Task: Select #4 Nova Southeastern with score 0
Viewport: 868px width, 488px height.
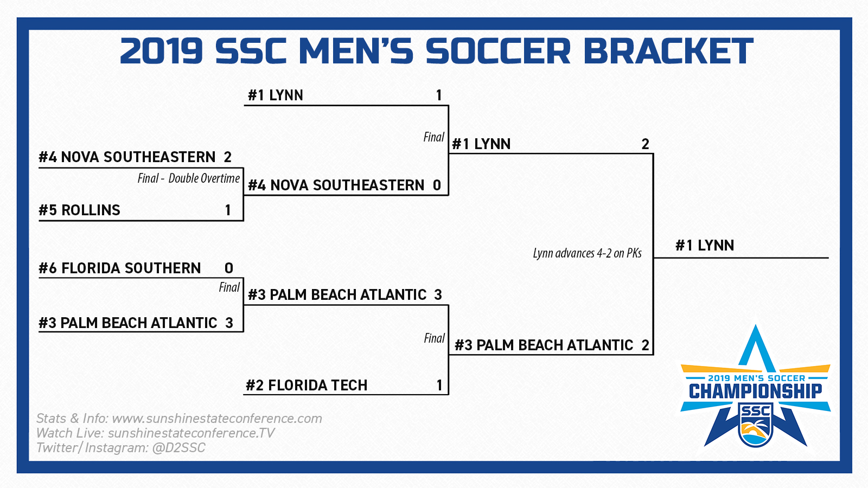Action: pyautogui.click(x=336, y=185)
